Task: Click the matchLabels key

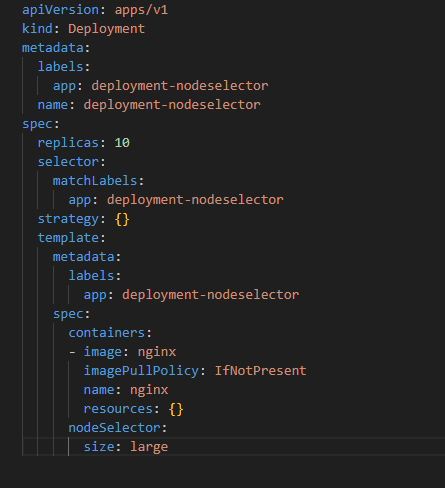Action: pyautogui.click(x=95, y=181)
